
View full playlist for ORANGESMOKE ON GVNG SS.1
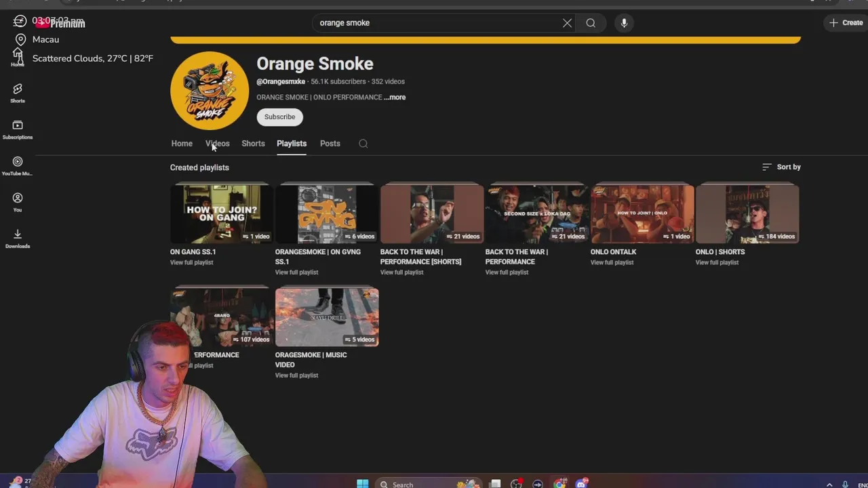point(297,272)
